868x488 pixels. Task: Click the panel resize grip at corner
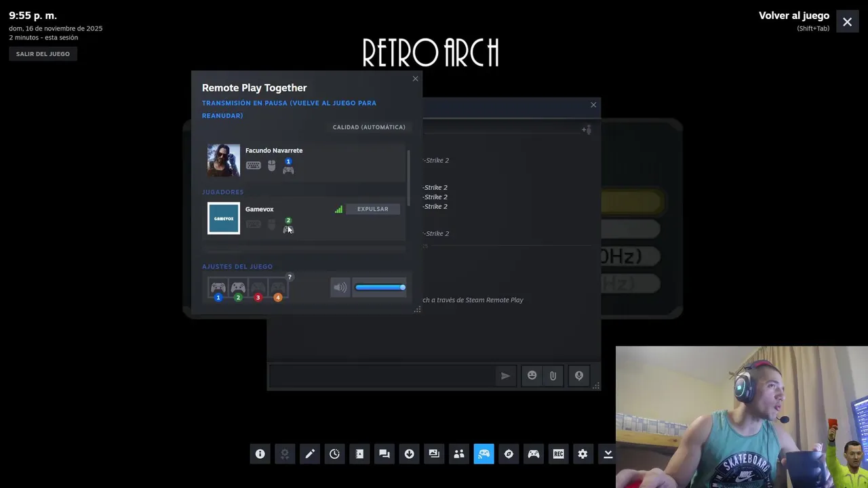click(417, 309)
